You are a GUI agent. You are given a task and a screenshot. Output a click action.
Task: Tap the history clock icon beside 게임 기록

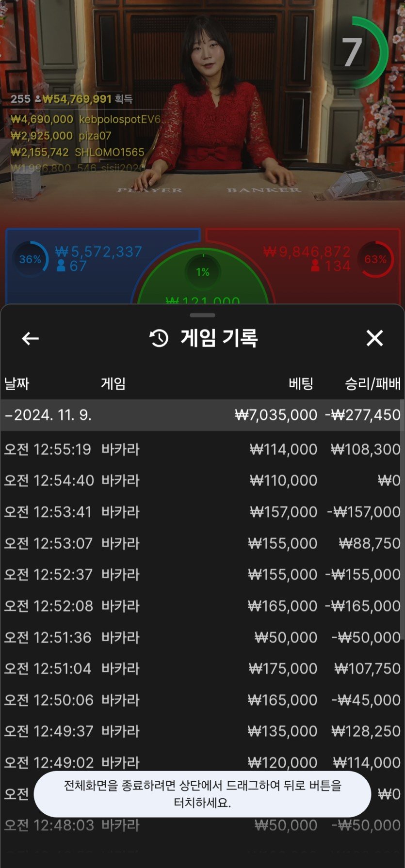click(x=159, y=338)
